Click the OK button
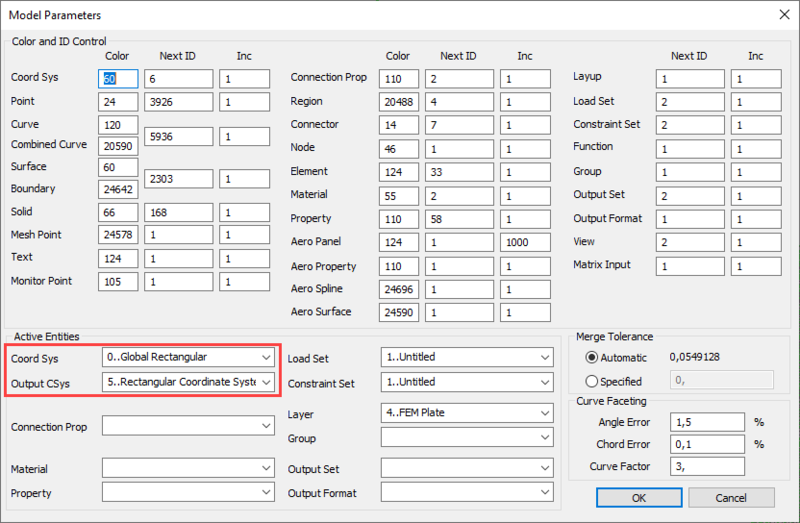The height and width of the screenshot is (523, 800). pyautogui.click(x=639, y=497)
